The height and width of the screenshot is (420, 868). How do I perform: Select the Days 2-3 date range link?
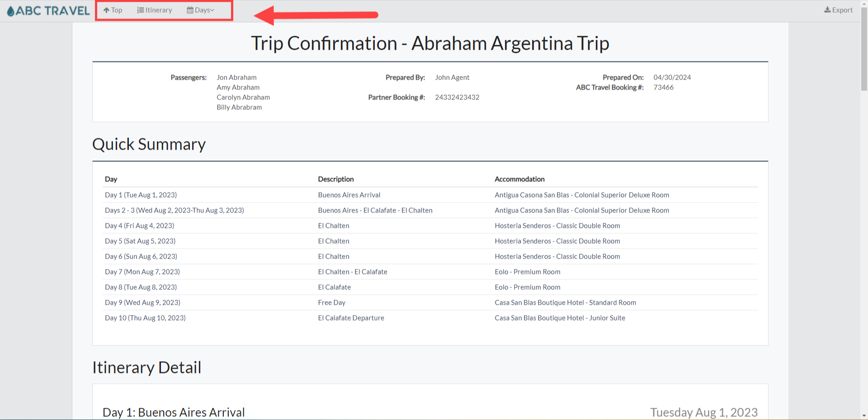tap(174, 210)
